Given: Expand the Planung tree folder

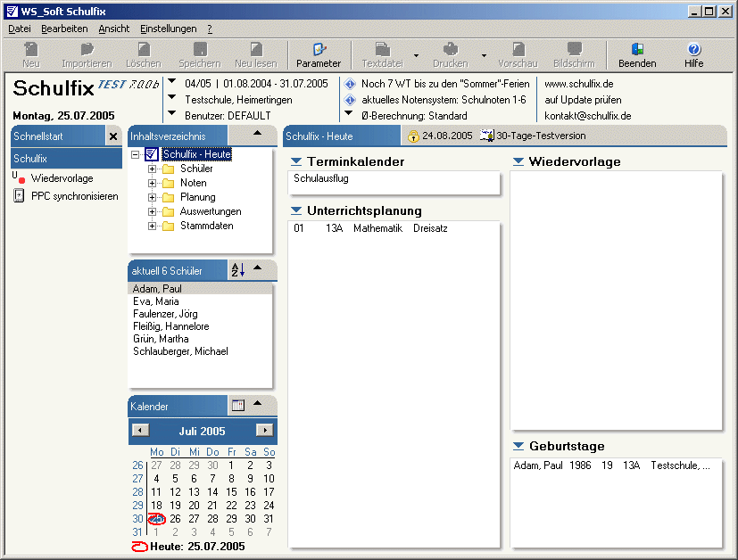Looking at the screenshot, I should coord(152,197).
